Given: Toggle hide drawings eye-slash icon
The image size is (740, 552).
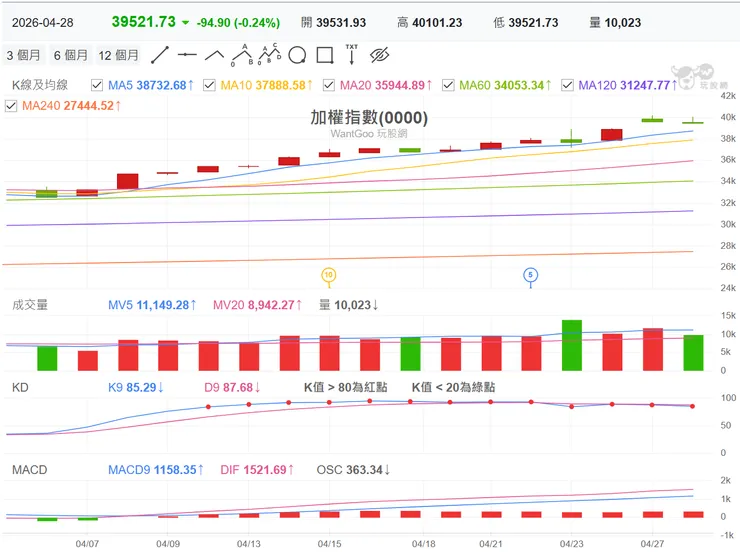Looking at the screenshot, I should [x=379, y=55].
